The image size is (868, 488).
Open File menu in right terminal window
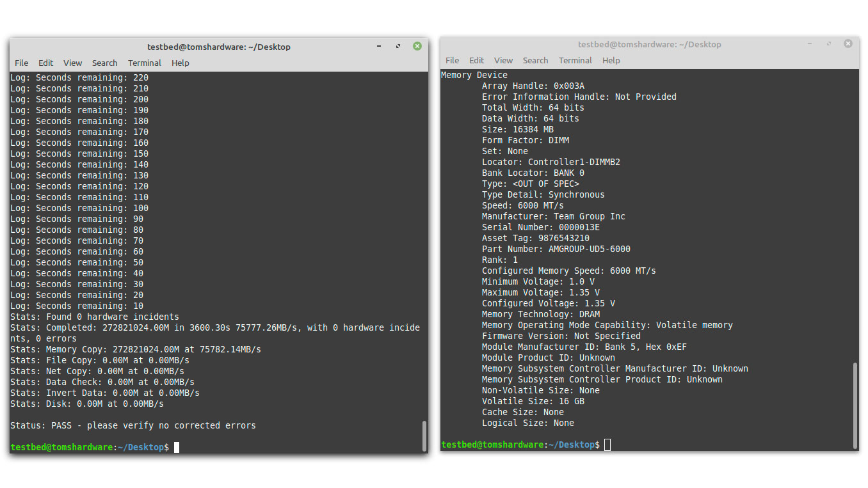(452, 60)
